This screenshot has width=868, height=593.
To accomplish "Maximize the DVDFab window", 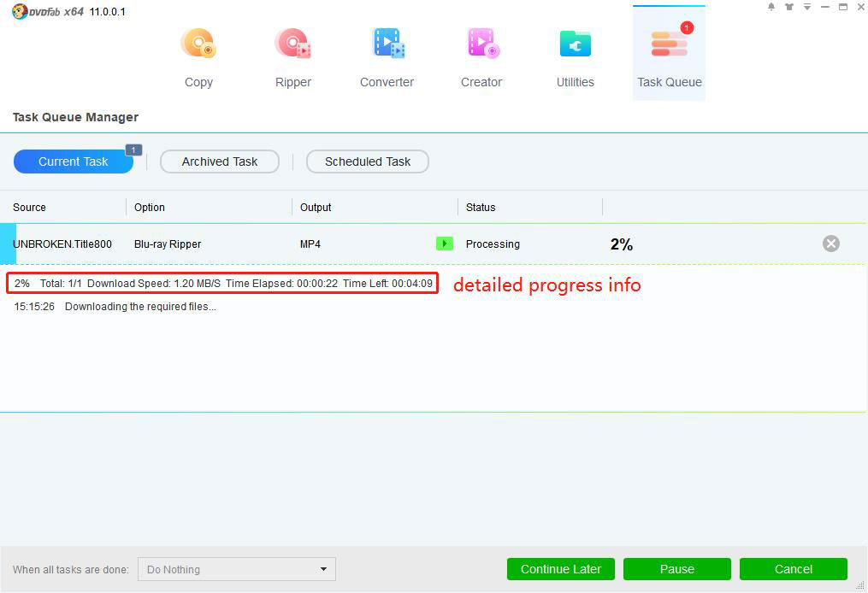I will point(843,7).
